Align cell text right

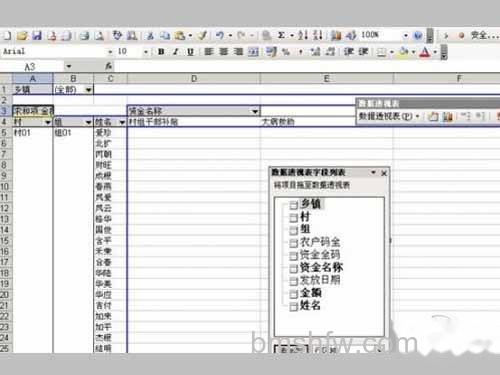[238, 52]
